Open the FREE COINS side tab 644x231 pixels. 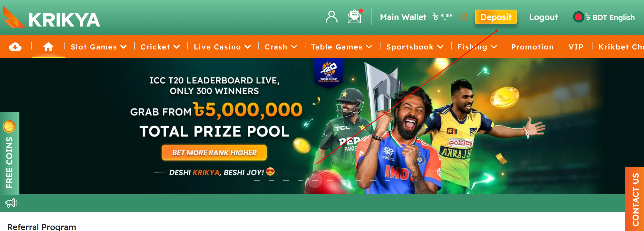pyautogui.click(x=10, y=153)
